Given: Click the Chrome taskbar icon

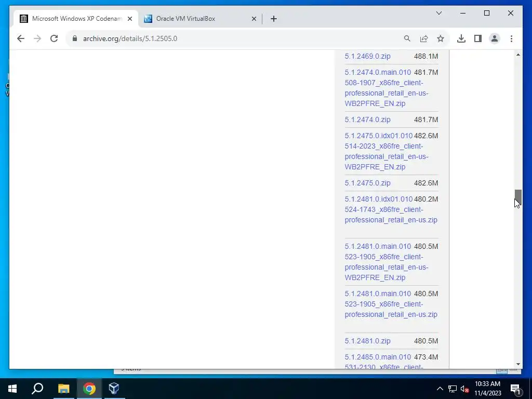Looking at the screenshot, I should [x=89, y=389].
